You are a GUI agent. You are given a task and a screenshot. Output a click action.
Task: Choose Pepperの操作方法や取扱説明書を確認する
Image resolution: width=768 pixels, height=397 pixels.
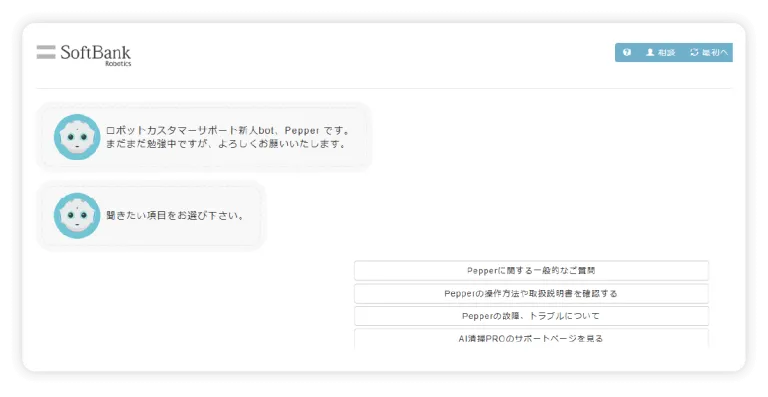531,294
